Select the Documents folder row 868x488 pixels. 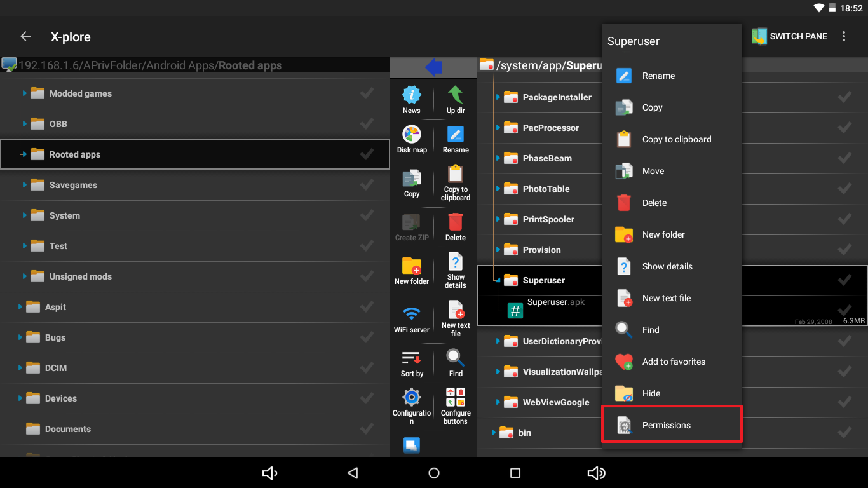195,429
